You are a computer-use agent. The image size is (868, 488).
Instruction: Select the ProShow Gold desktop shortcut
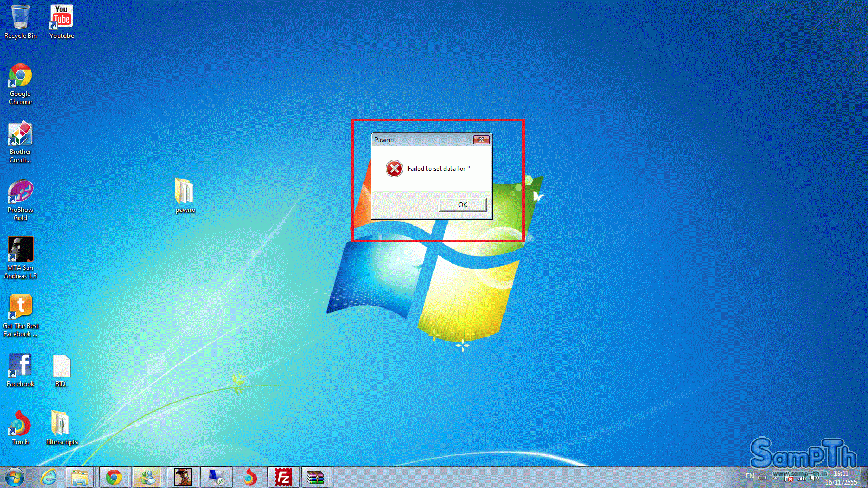(x=20, y=201)
